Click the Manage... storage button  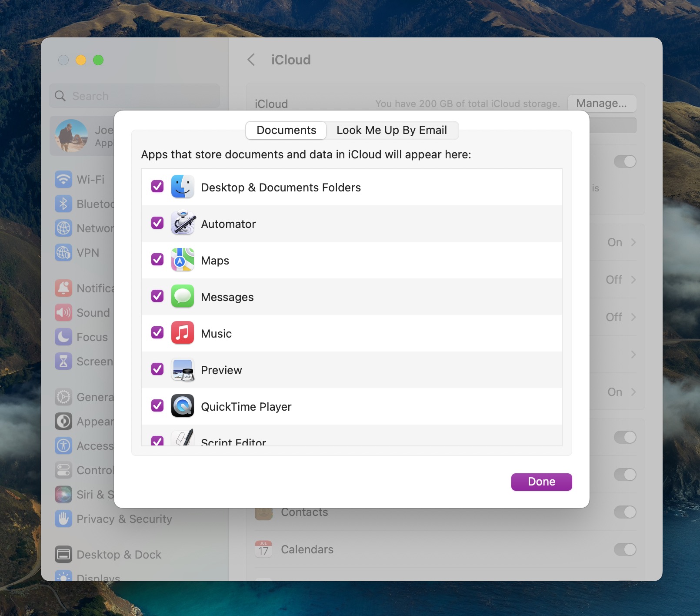tap(602, 103)
